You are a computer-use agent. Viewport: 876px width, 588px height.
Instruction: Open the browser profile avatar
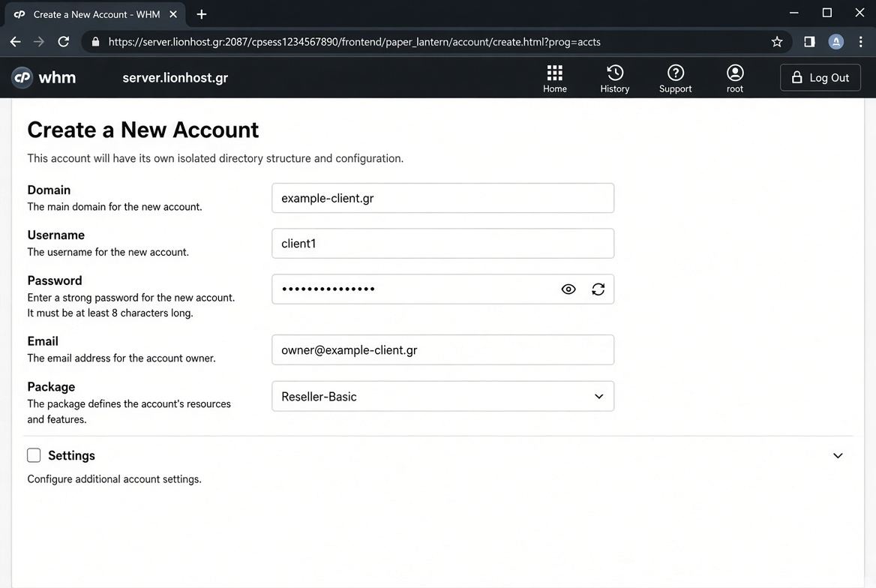tap(835, 42)
